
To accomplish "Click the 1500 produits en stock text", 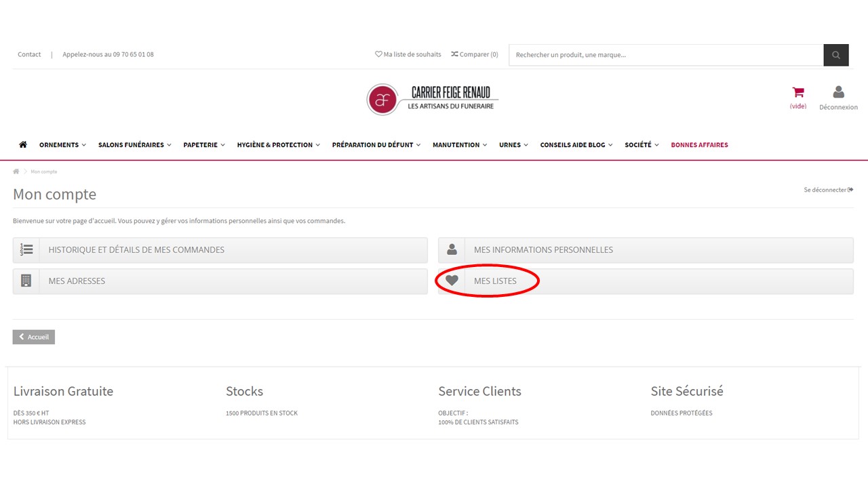I will click(x=262, y=413).
